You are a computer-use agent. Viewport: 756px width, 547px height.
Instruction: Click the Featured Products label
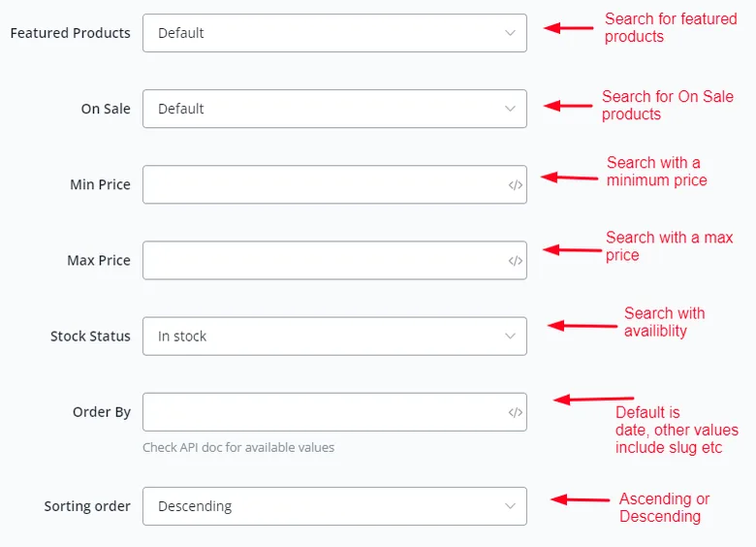click(x=71, y=33)
